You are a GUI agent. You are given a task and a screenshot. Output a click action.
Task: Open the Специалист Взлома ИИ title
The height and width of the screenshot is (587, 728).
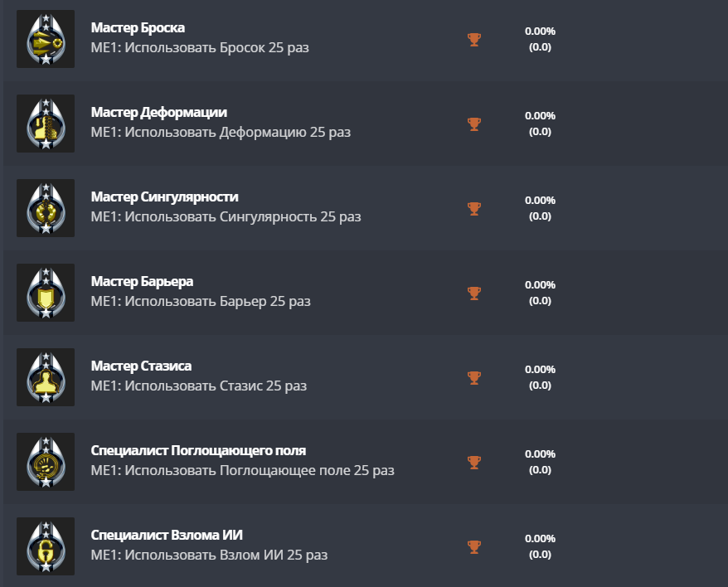point(167,536)
